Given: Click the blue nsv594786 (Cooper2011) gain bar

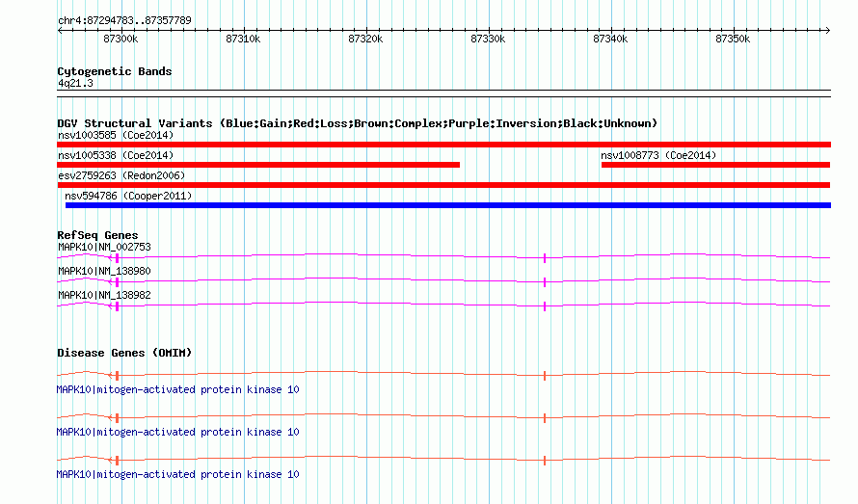Looking at the screenshot, I should 448,205.
